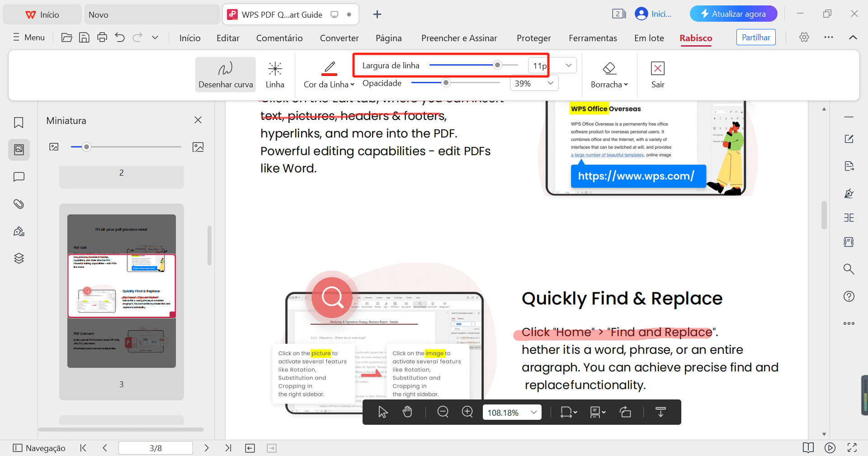Open the Attachments panel
The width and height of the screenshot is (868, 456).
pyautogui.click(x=19, y=204)
